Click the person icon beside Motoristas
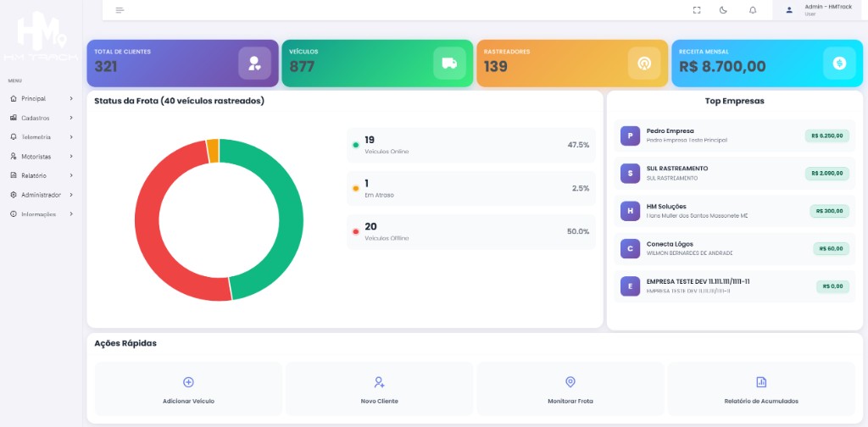 tap(14, 157)
